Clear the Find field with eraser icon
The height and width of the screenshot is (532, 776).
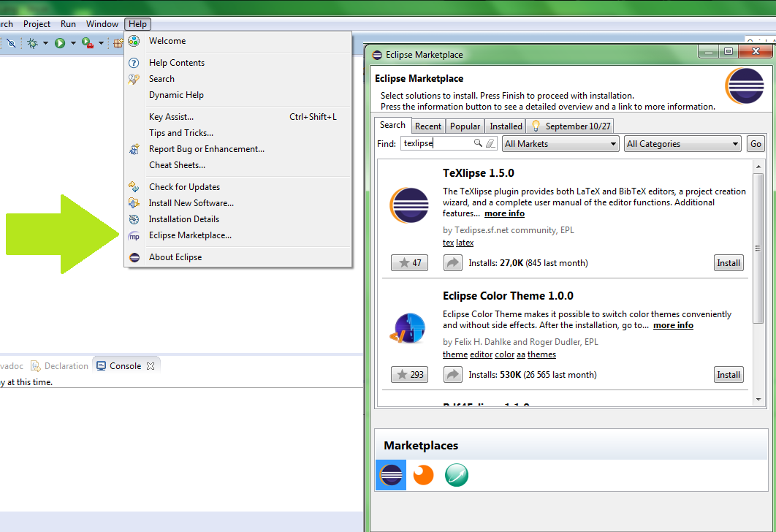tap(490, 143)
